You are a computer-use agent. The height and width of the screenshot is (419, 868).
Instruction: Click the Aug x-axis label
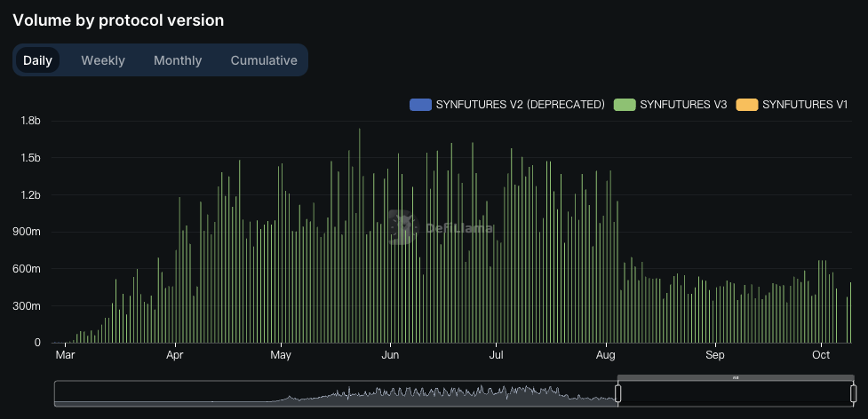[x=606, y=355]
